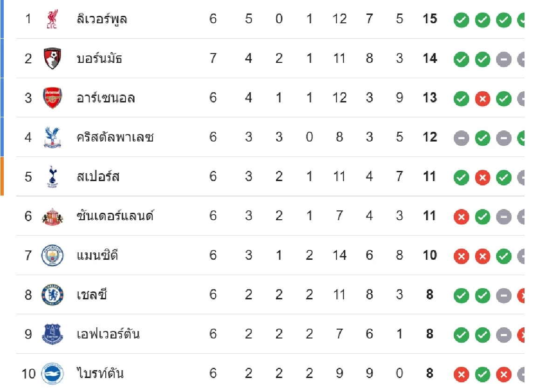Screen dimensions: 559x392
Task: Click the Liverpool club crest
Action: coord(52,20)
